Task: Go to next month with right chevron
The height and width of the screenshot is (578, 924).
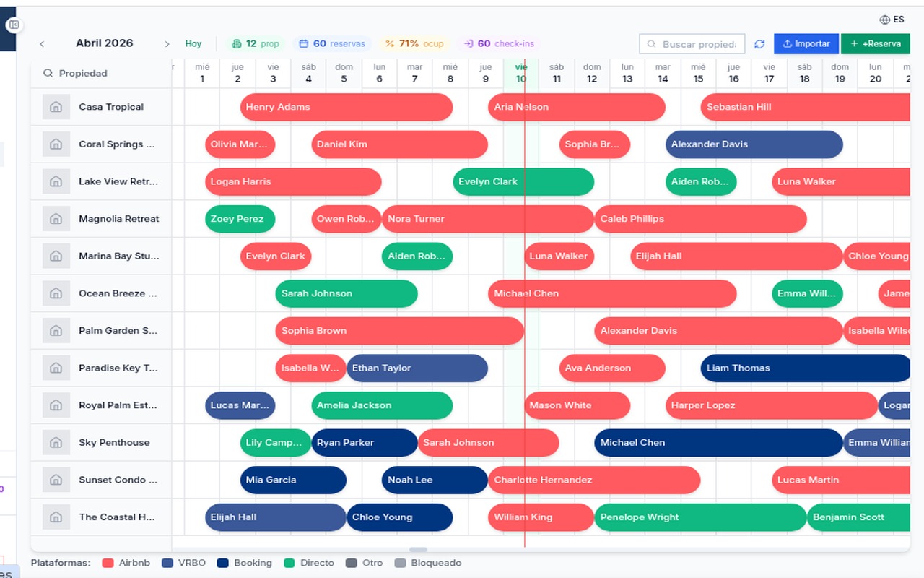Action: coord(167,44)
